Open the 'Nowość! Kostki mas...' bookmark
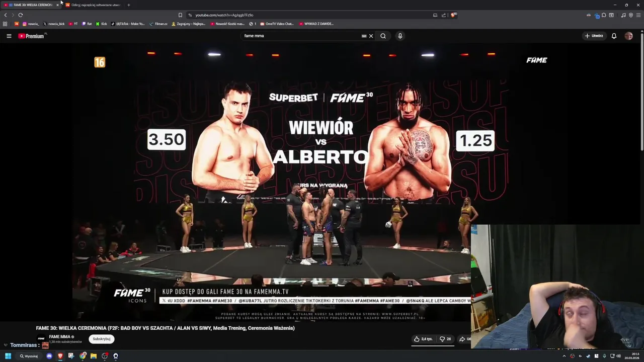 click(227, 24)
